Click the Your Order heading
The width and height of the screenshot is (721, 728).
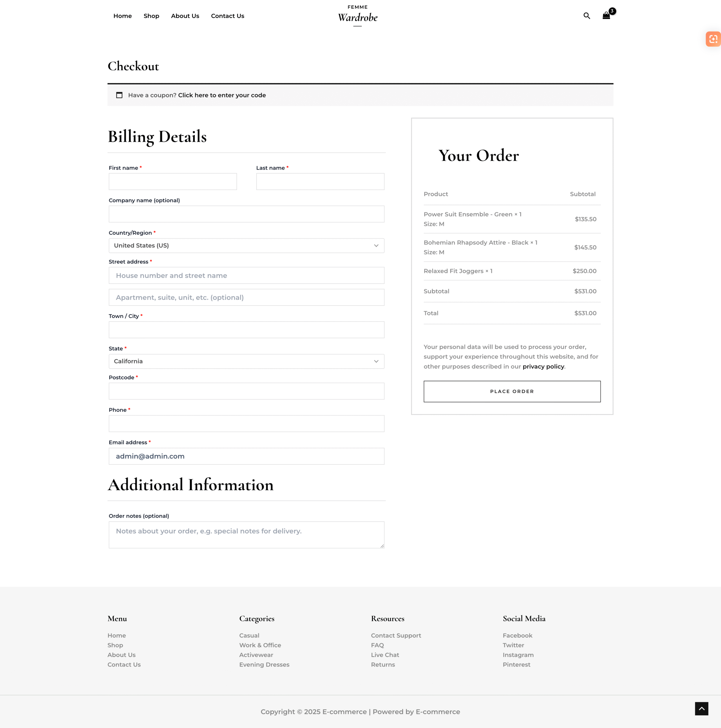click(x=479, y=156)
